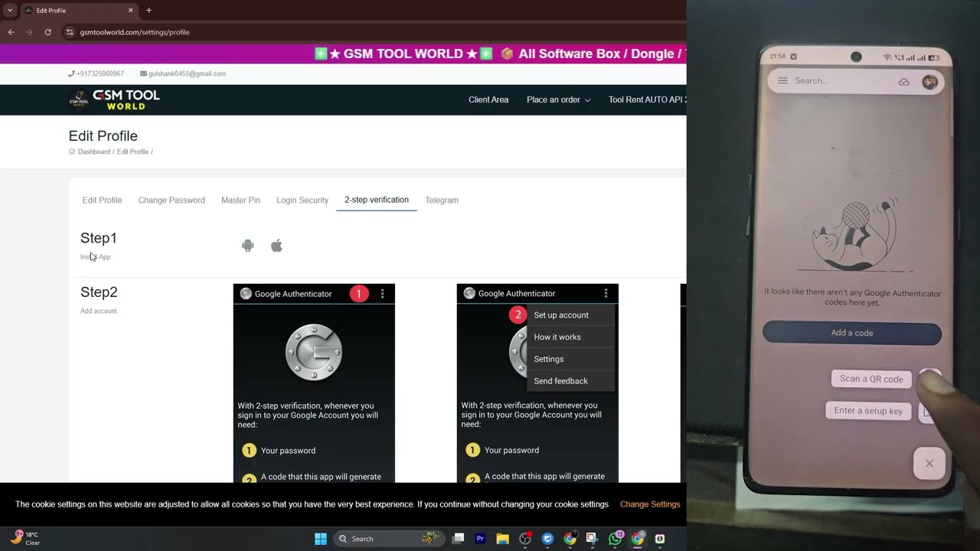Open File Explorer from the taskbar
This screenshot has height=551, width=980.
point(502,539)
